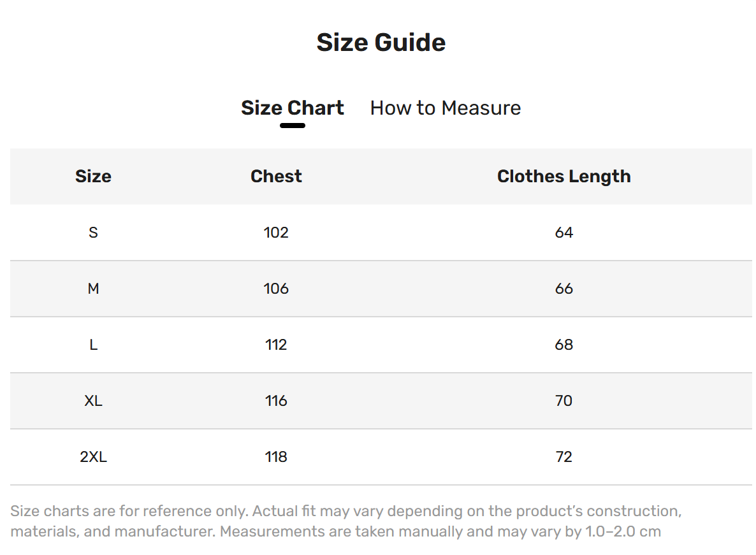
Task: Click the Clothes Length column header
Action: [563, 177]
